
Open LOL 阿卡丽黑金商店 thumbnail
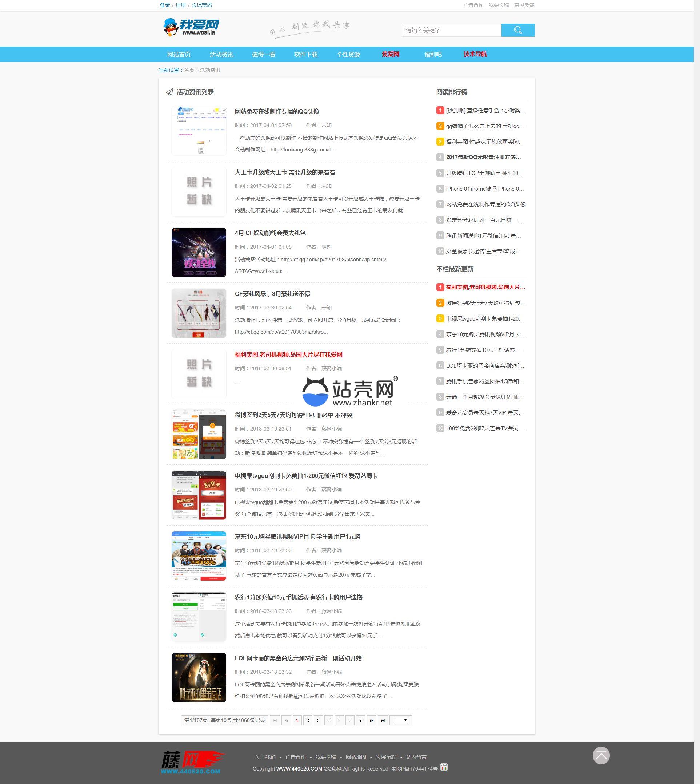(199, 677)
